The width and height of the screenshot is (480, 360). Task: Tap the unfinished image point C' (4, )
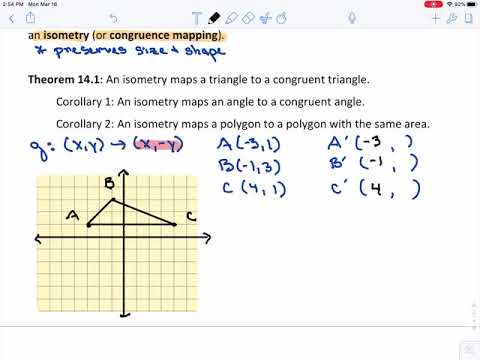(376, 189)
